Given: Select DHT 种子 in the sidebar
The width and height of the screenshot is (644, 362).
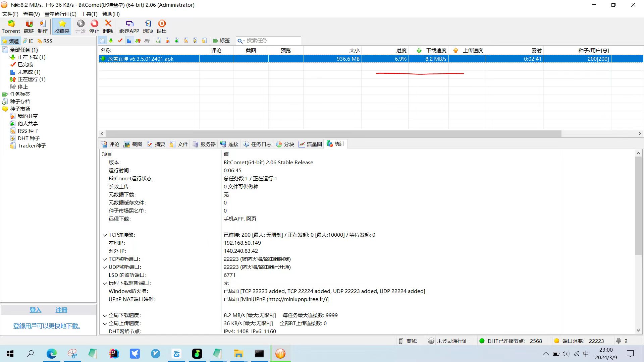Looking at the screenshot, I should point(29,138).
